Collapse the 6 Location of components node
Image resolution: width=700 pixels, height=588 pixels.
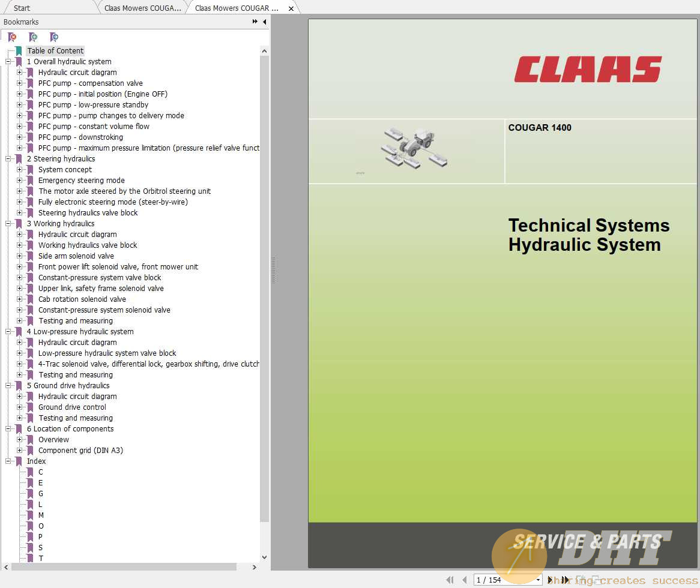[8, 429]
